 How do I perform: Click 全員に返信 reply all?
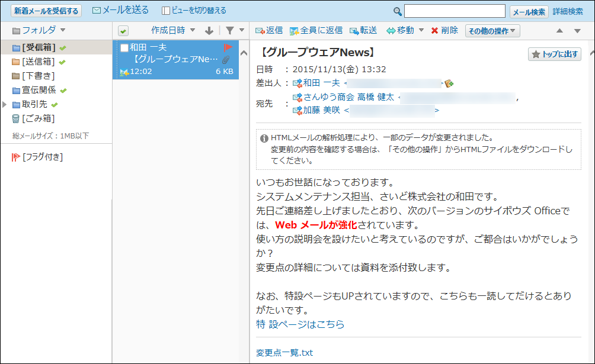[x=316, y=30]
